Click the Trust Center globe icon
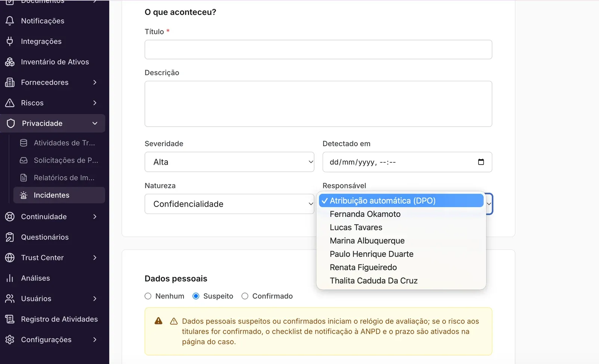 coord(10,258)
